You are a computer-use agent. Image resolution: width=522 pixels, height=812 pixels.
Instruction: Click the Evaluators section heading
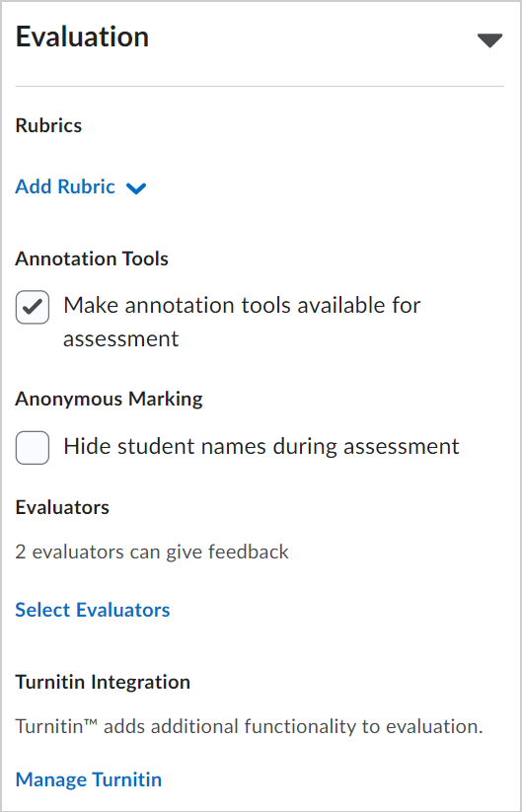point(62,507)
